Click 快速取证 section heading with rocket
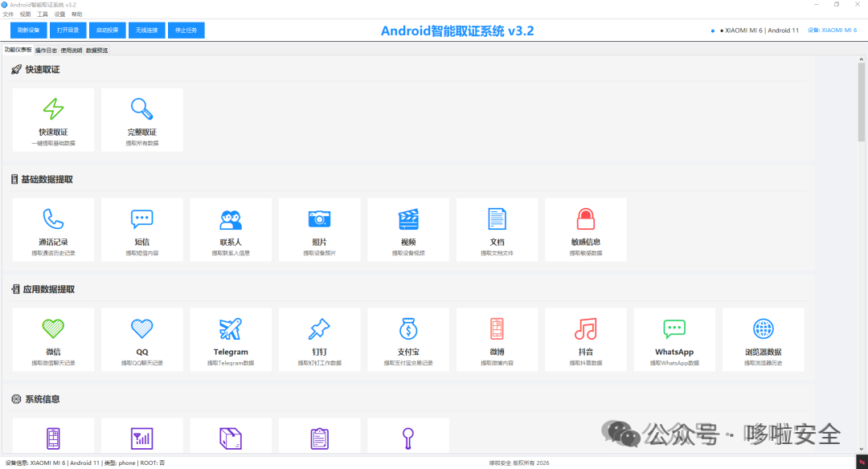This screenshot has width=868, height=469. pos(35,70)
